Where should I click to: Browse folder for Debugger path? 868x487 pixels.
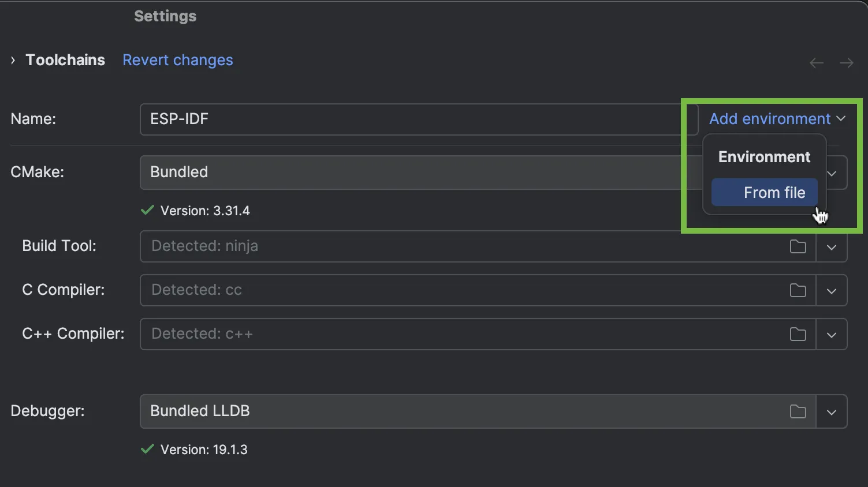(x=798, y=411)
